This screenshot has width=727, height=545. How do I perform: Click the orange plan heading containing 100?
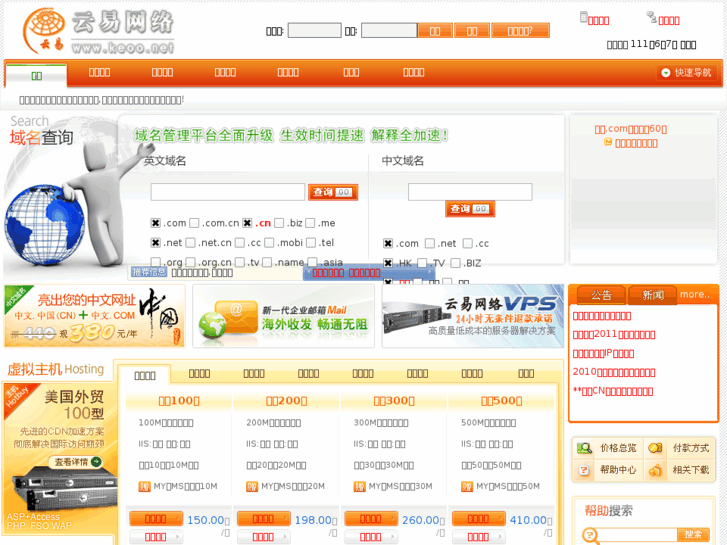[x=179, y=401]
